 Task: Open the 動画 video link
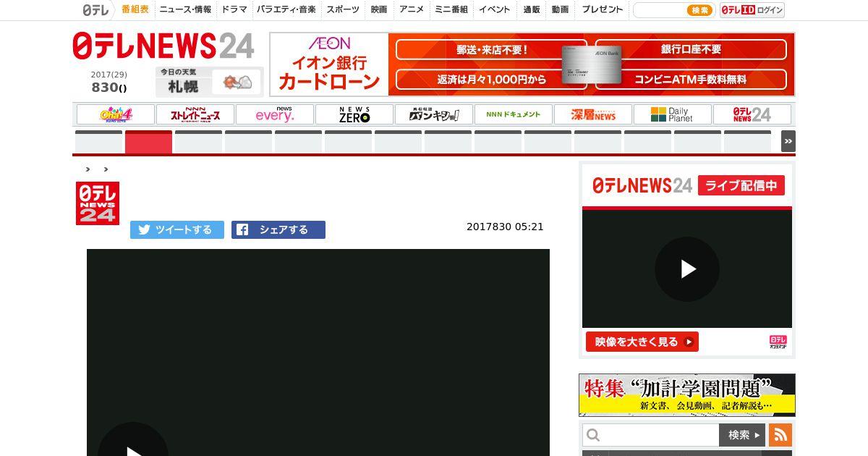[560, 9]
